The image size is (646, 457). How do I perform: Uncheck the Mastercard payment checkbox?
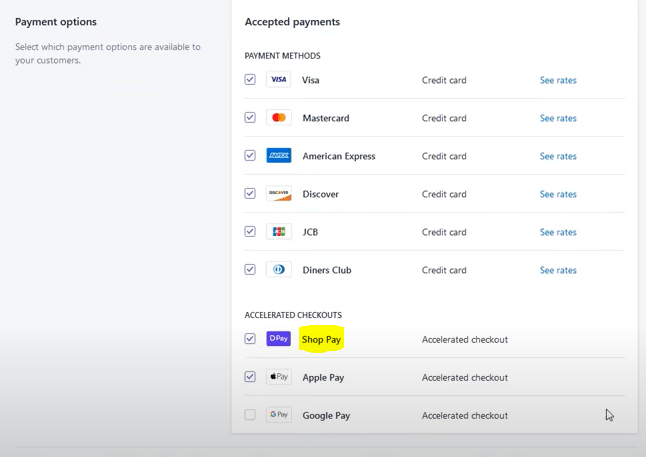(250, 117)
